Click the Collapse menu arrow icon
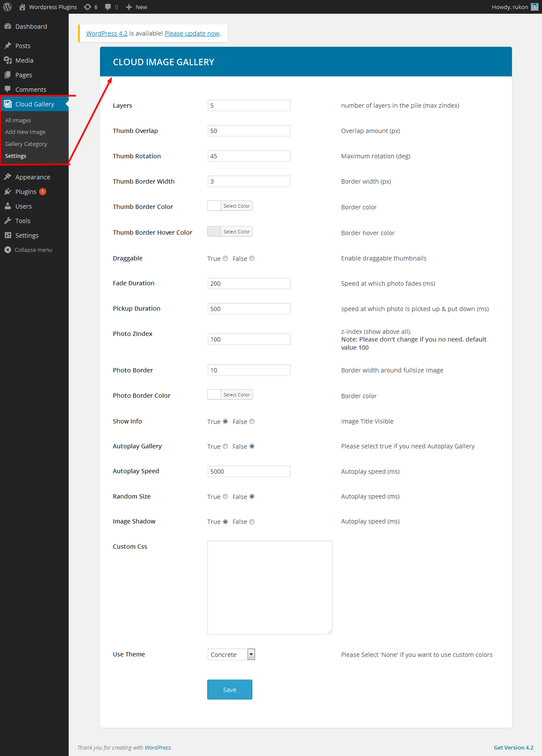The image size is (542, 756). pos(8,250)
